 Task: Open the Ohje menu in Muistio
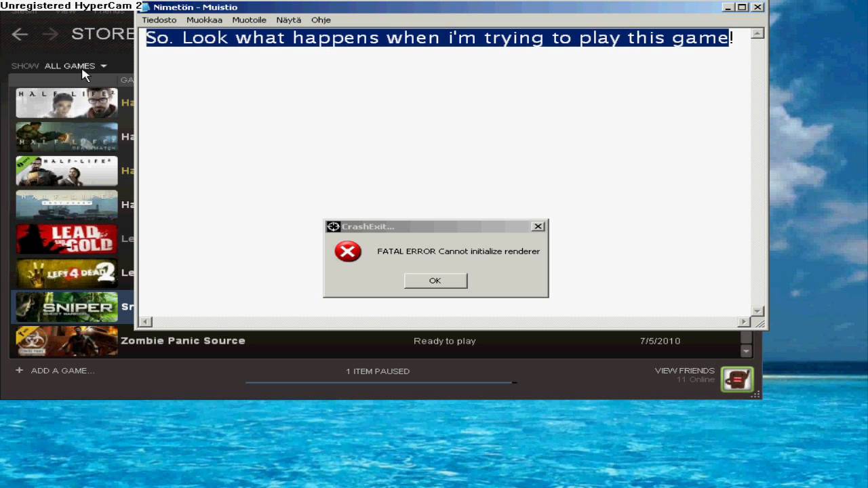(321, 20)
